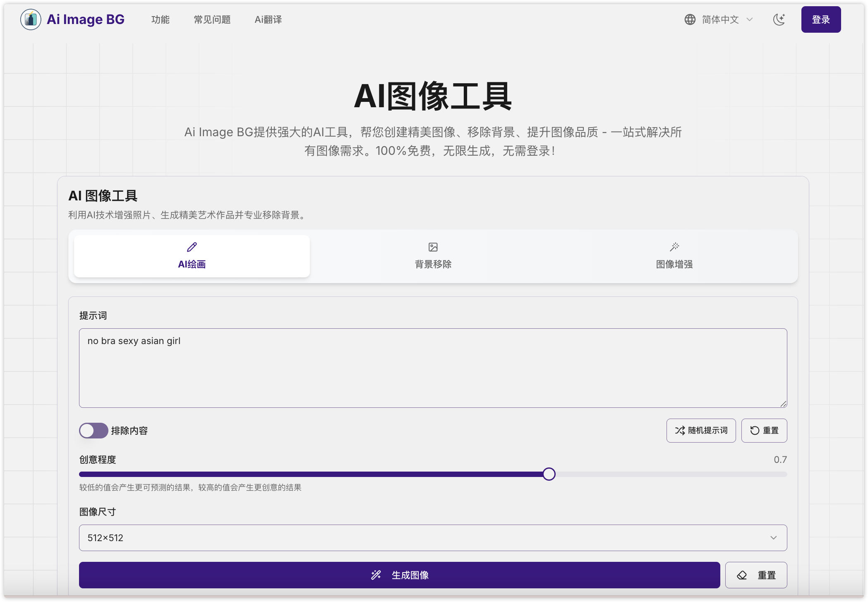Click the globe language icon
Screen dimensions: 868x602
pos(690,19)
